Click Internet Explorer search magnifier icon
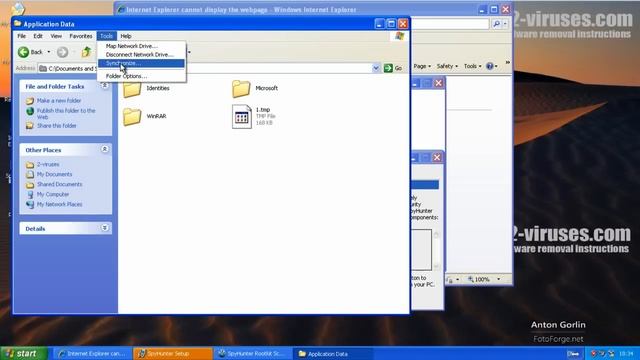 click(496, 24)
